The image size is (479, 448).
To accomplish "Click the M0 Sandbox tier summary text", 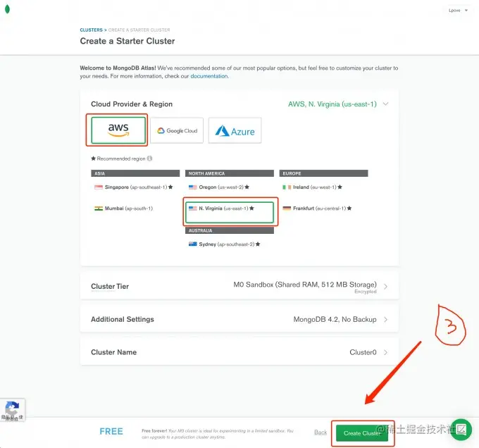I will (x=305, y=285).
